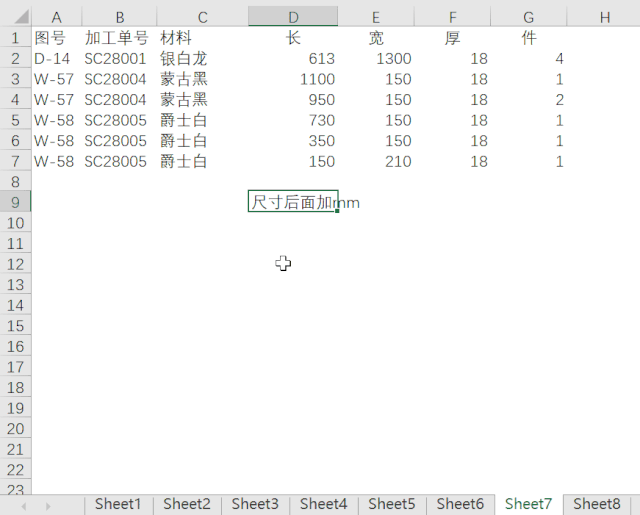Image resolution: width=640 pixels, height=515 pixels.
Task: Select row 20 header
Action: 16,428
